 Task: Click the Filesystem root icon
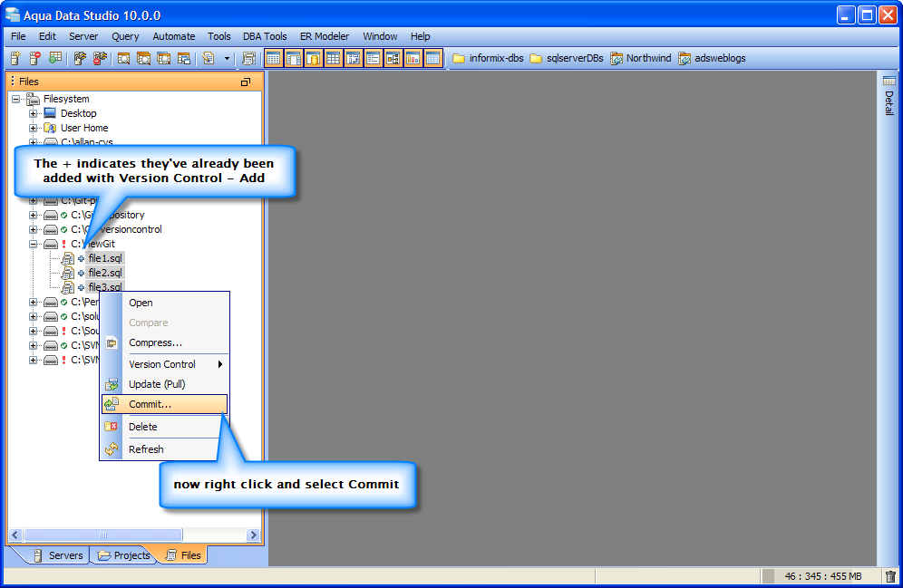point(33,99)
